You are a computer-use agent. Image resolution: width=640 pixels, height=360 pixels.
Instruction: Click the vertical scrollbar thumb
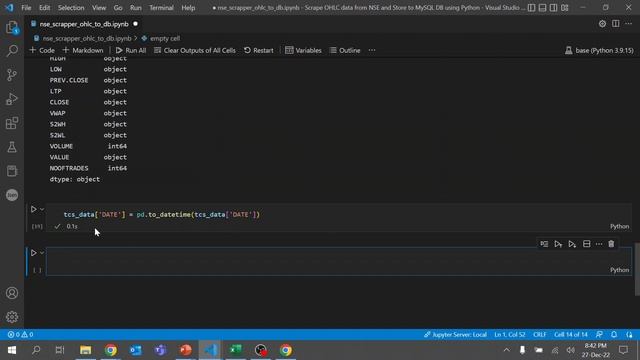click(x=637, y=269)
